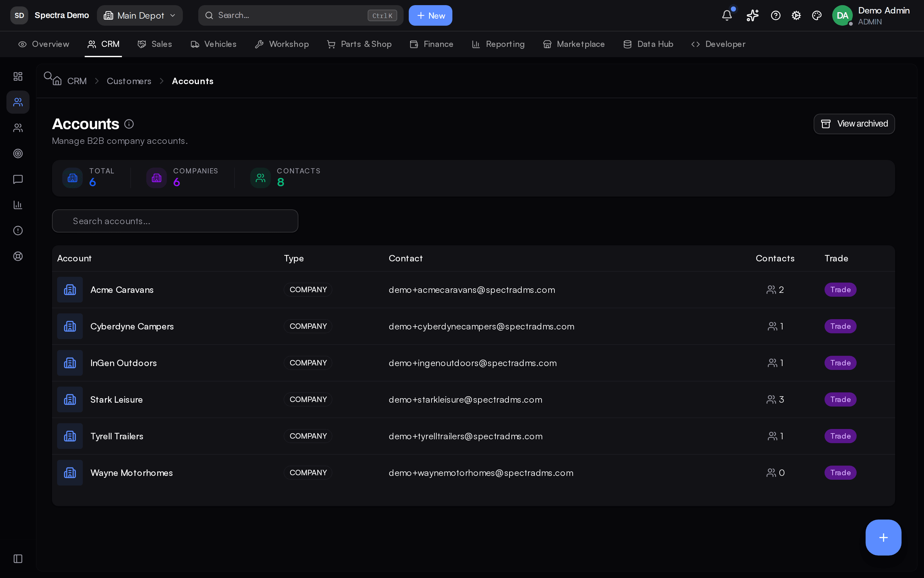Viewport: 924px width, 578px height.
Task: Click the Trade badge for Cyberdyne Campers
Action: [840, 327]
